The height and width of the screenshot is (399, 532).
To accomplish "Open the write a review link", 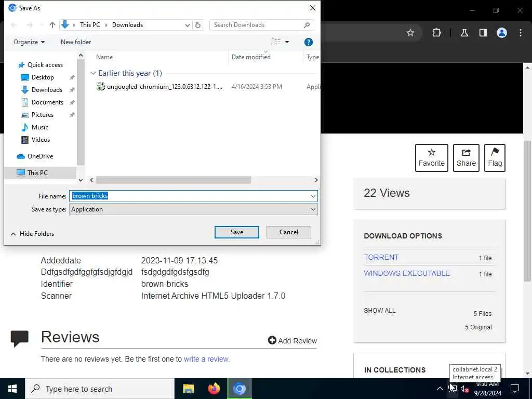I will tap(206, 359).
